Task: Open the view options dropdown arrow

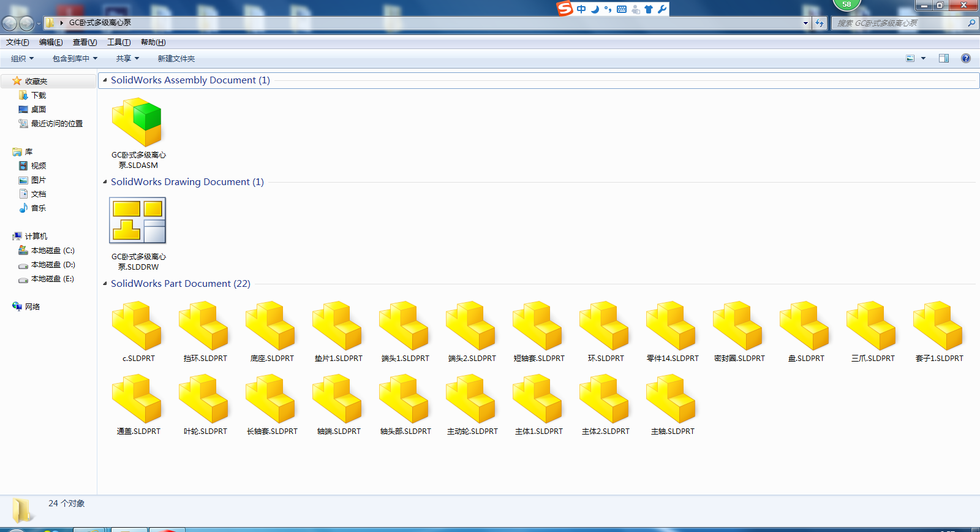Action: (923, 58)
